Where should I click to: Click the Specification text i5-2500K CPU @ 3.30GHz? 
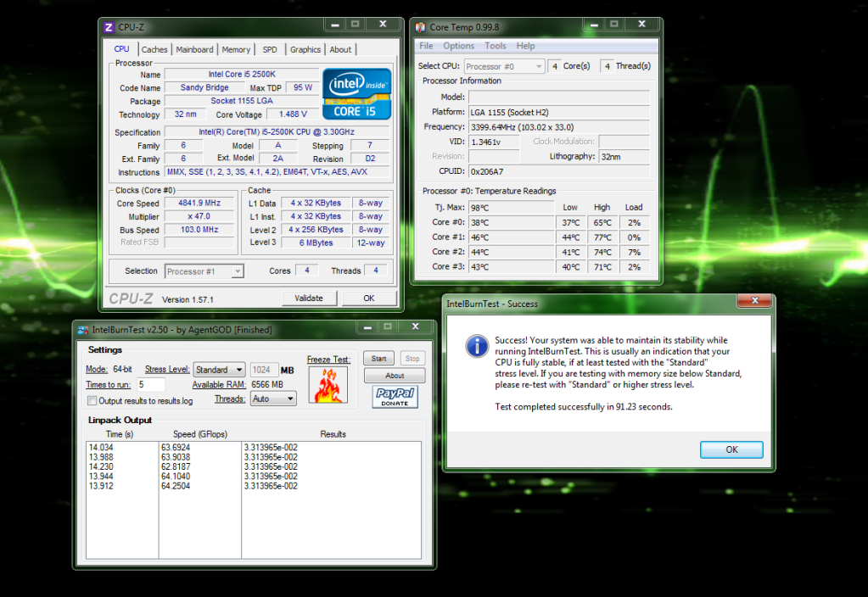[277, 131]
